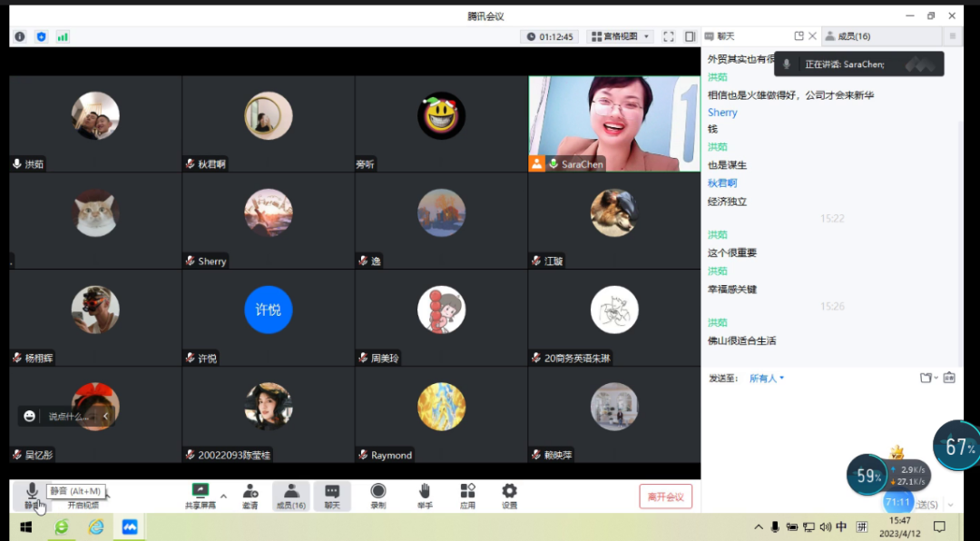Toggle the 聊天 chat panel from the toolbar

332,495
